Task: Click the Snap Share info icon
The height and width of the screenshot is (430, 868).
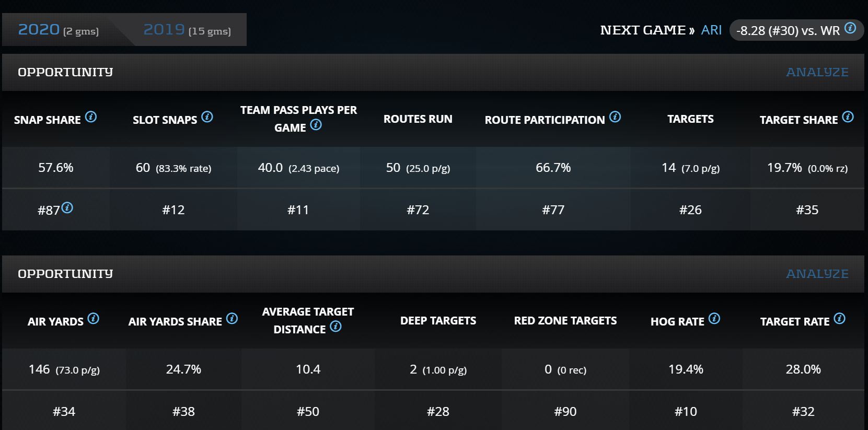Action: coord(91,117)
